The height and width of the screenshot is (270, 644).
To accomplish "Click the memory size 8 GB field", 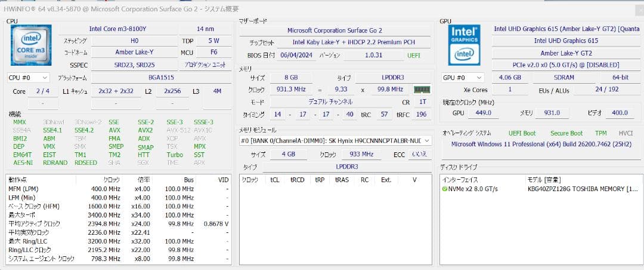I will [x=291, y=78].
